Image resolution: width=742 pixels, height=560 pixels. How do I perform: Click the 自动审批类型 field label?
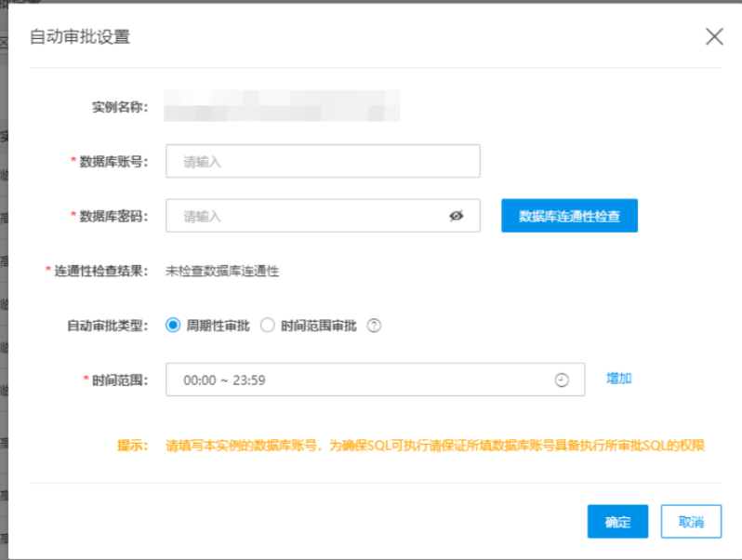107,326
